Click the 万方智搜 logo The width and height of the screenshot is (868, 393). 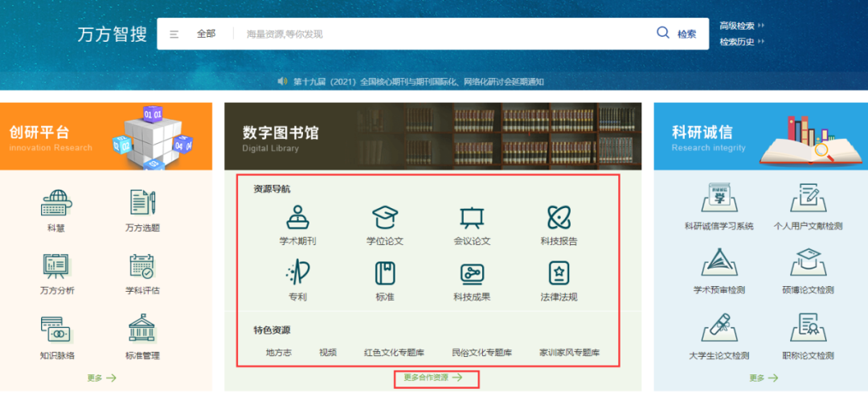(x=113, y=35)
